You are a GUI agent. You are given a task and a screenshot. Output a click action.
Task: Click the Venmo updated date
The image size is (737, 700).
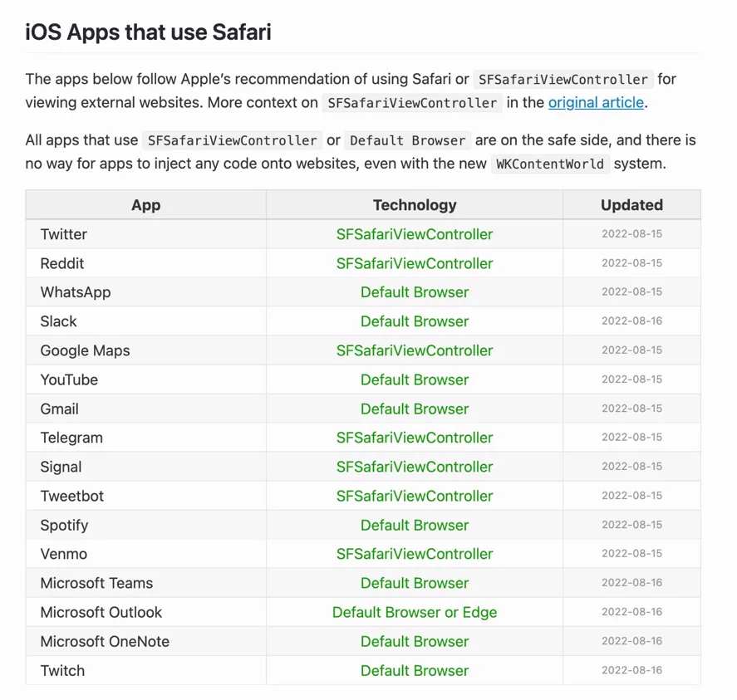[x=631, y=553]
